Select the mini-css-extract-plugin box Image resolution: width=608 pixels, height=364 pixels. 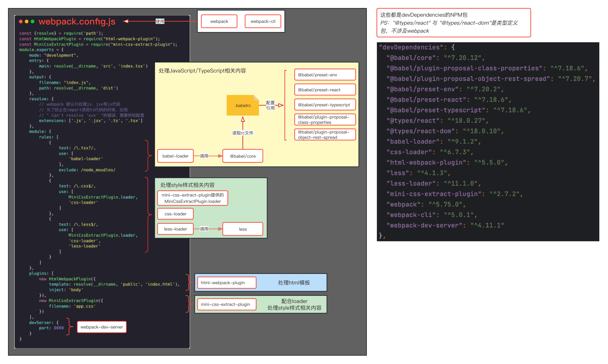[227, 304]
